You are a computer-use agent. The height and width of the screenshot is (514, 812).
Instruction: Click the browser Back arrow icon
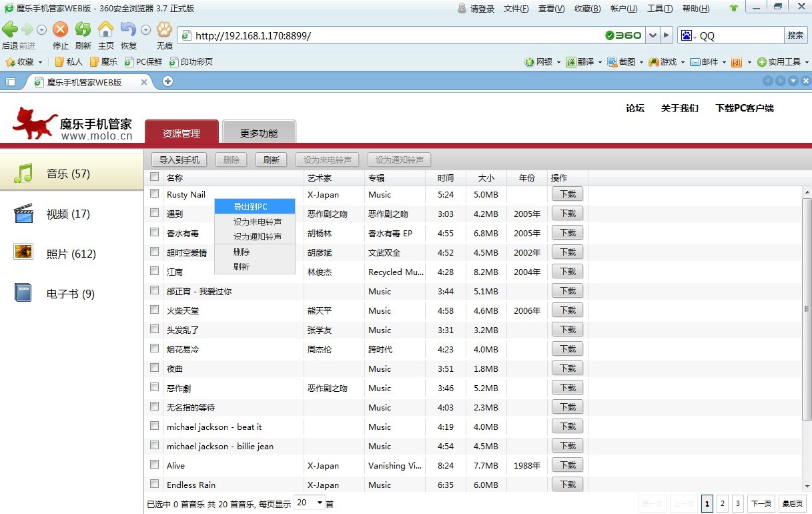[x=10, y=29]
